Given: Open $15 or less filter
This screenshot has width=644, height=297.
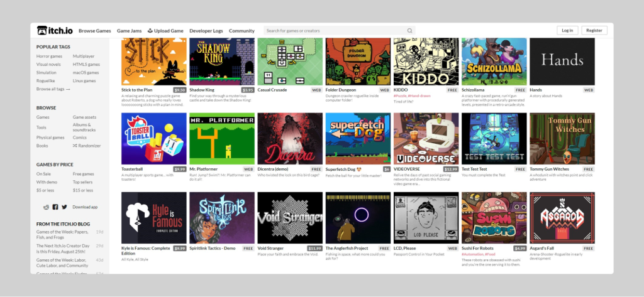Looking at the screenshot, I should pyautogui.click(x=83, y=190).
